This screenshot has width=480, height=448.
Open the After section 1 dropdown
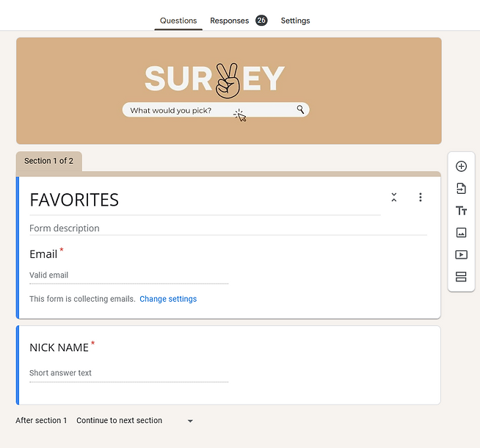[x=135, y=420]
